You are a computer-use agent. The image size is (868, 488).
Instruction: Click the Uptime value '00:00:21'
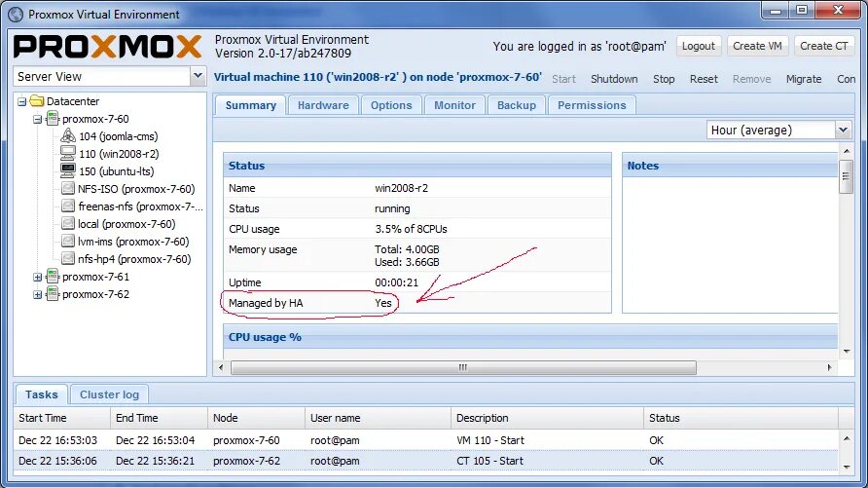pyautogui.click(x=396, y=282)
